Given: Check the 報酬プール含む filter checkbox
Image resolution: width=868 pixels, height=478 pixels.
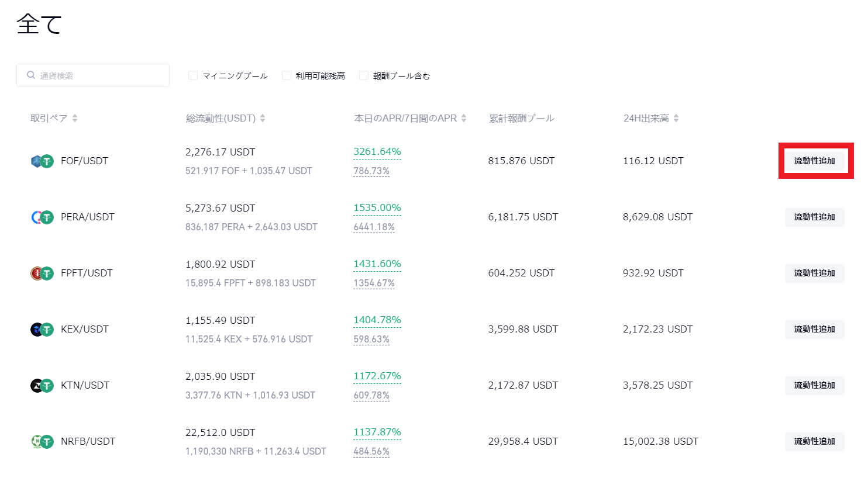Looking at the screenshot, I should point(364,75).
